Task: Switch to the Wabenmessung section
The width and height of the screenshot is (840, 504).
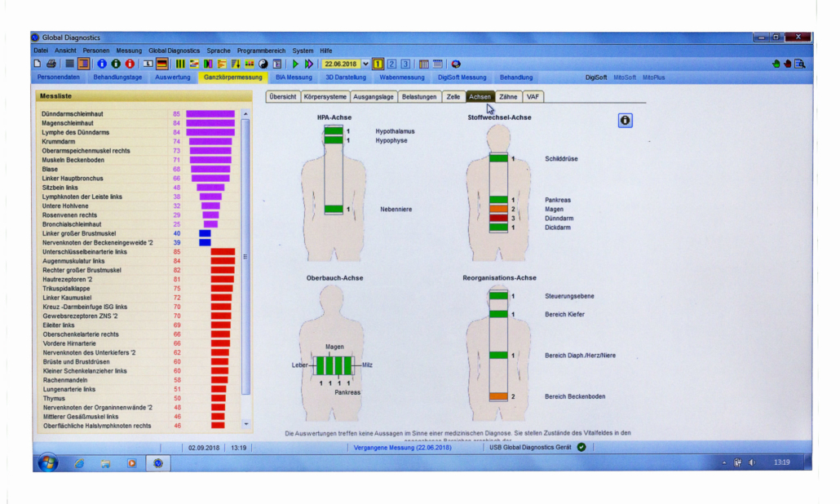Action: coord(402,77)
